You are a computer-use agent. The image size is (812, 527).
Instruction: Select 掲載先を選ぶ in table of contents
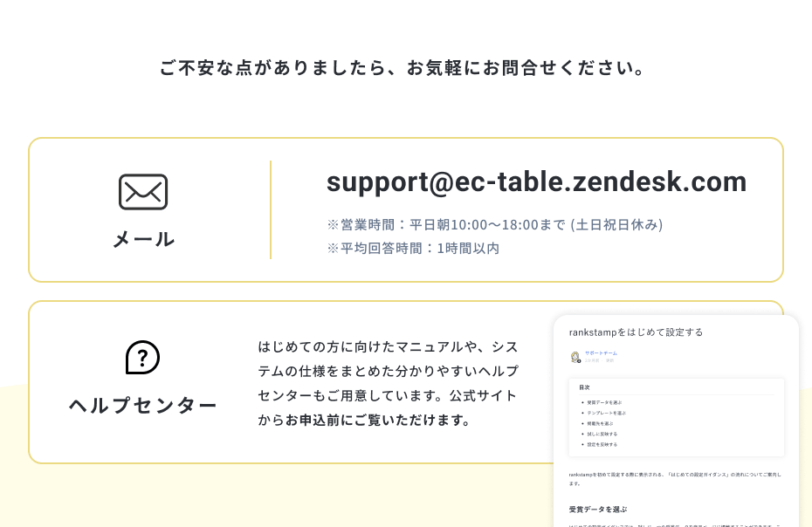click(601, 423)
